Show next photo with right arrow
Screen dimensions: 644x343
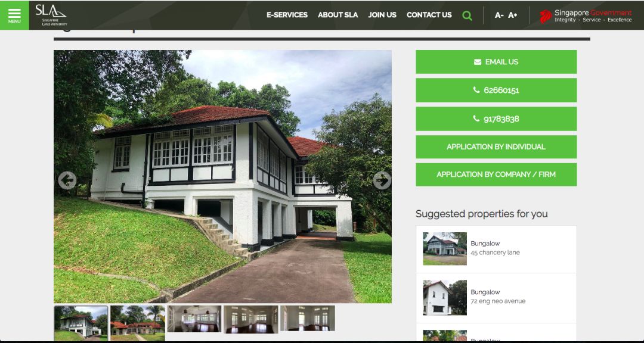(382, 180)
